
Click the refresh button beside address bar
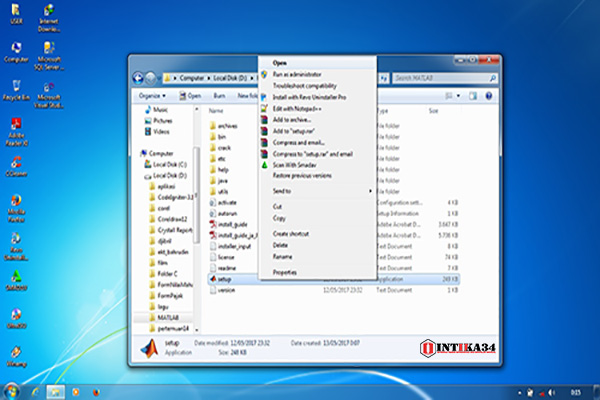point(384,78)
